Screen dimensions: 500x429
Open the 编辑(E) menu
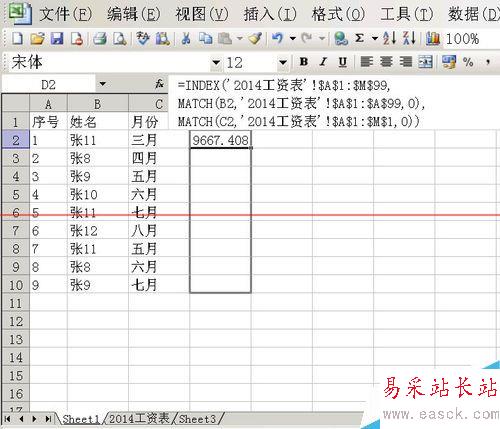point(134,15)
